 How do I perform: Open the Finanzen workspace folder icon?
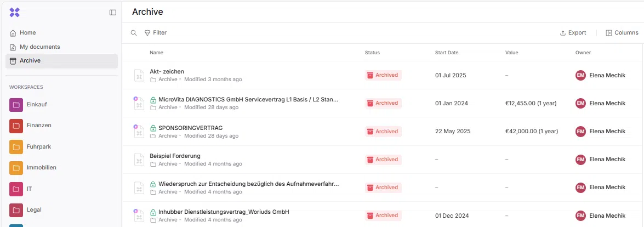(16, 126)
